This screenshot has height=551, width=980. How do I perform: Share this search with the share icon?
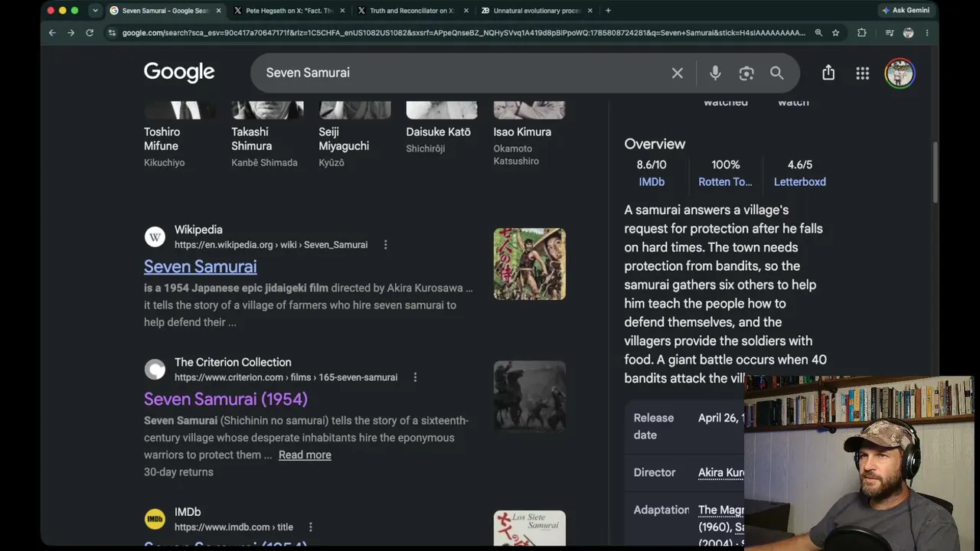tap(828, 73)
